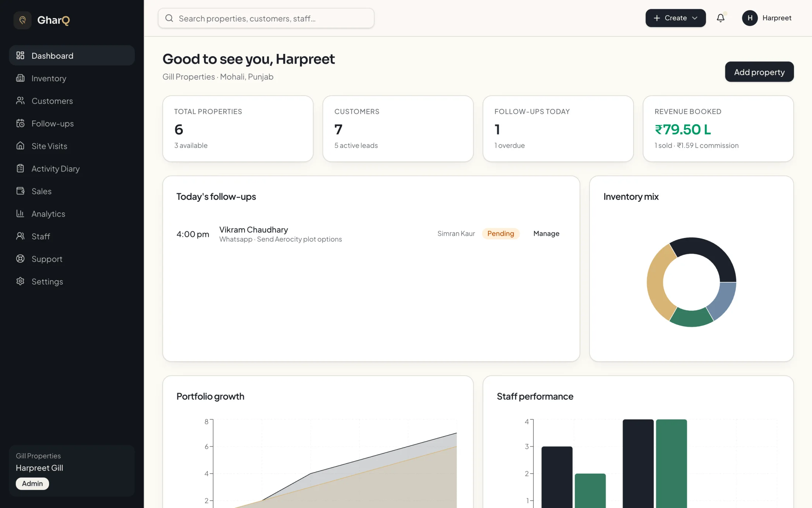Click the Harpreet Gill name in sidebar
Viewport: 812px width, 508px height.
click(39, 468)
